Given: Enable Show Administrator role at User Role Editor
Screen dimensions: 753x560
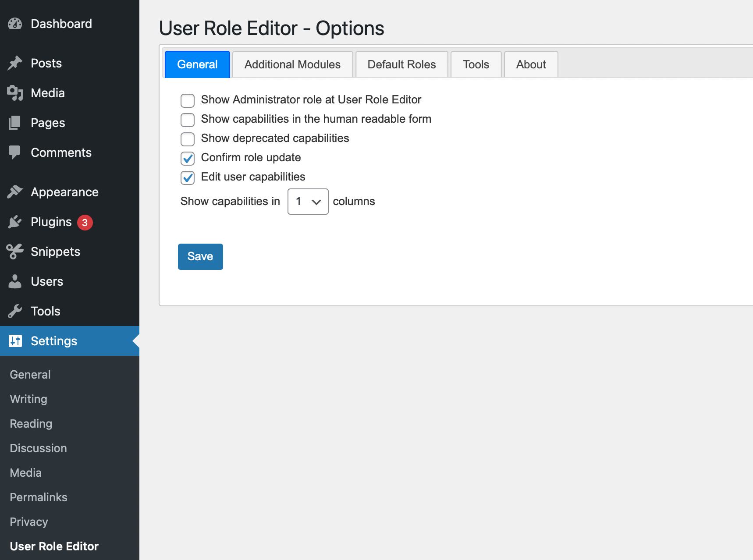Looking at the screenshot, I should point(187,100).
